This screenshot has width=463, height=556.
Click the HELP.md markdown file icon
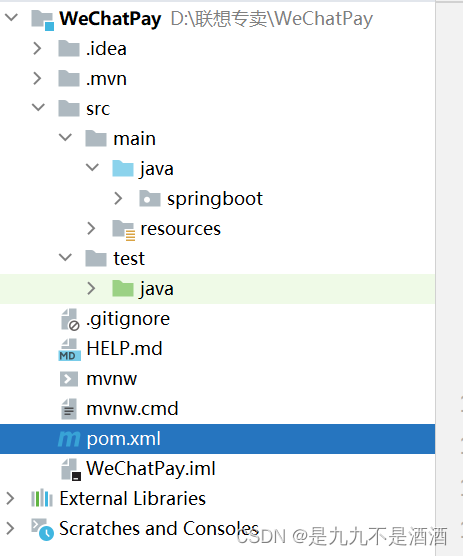[x=69, y=350]
